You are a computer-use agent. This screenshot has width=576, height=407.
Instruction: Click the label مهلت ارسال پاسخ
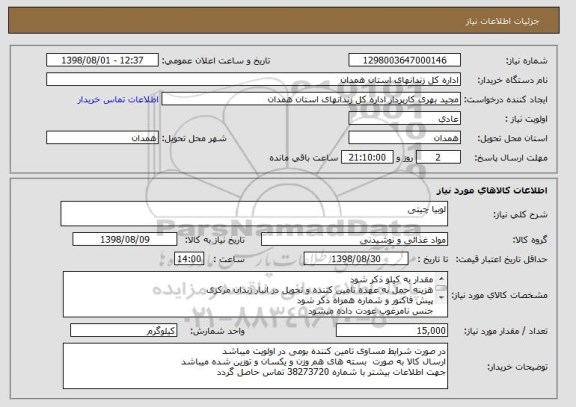511,158
